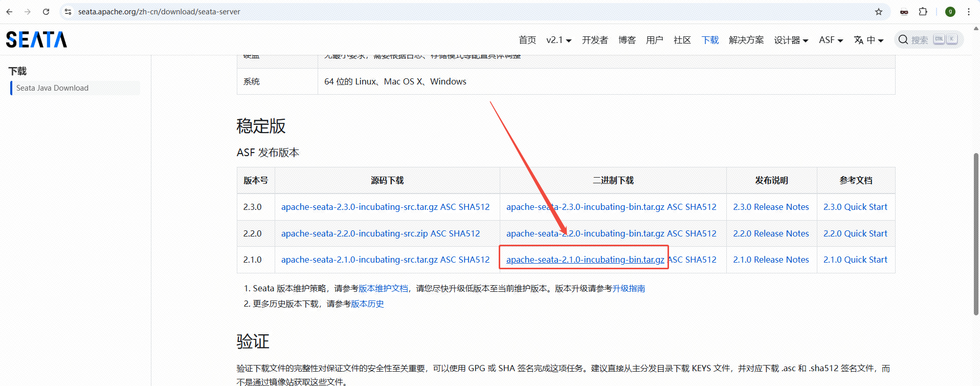Expand the 设计器 dropdown menu
This screenshot has height=386, width=980.
click(791, 40)
